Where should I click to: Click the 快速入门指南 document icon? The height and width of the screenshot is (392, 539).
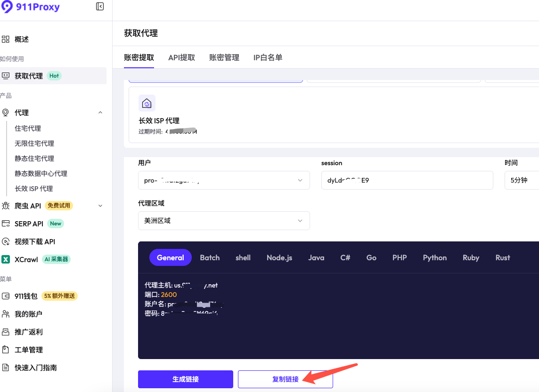pos(6,368)
